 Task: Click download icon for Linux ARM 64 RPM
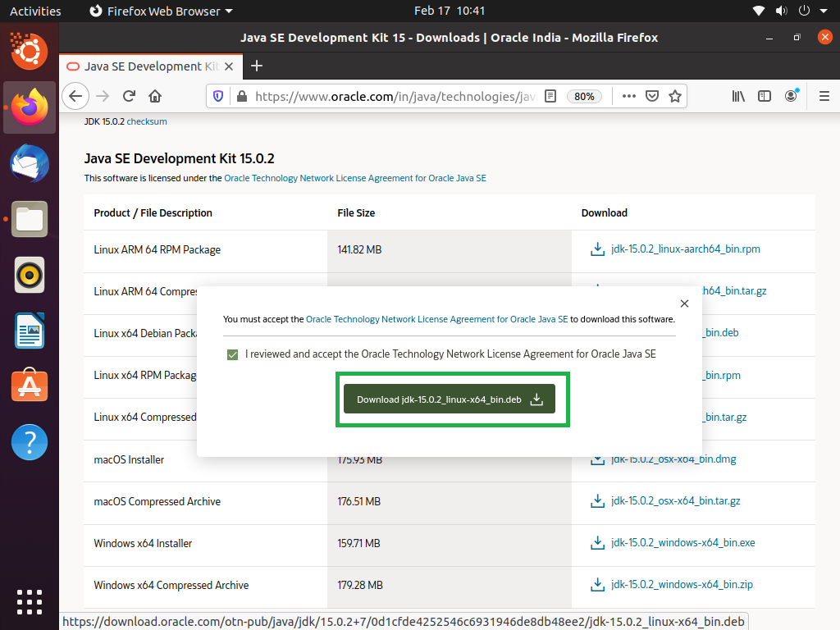click(x=597, y=249)
